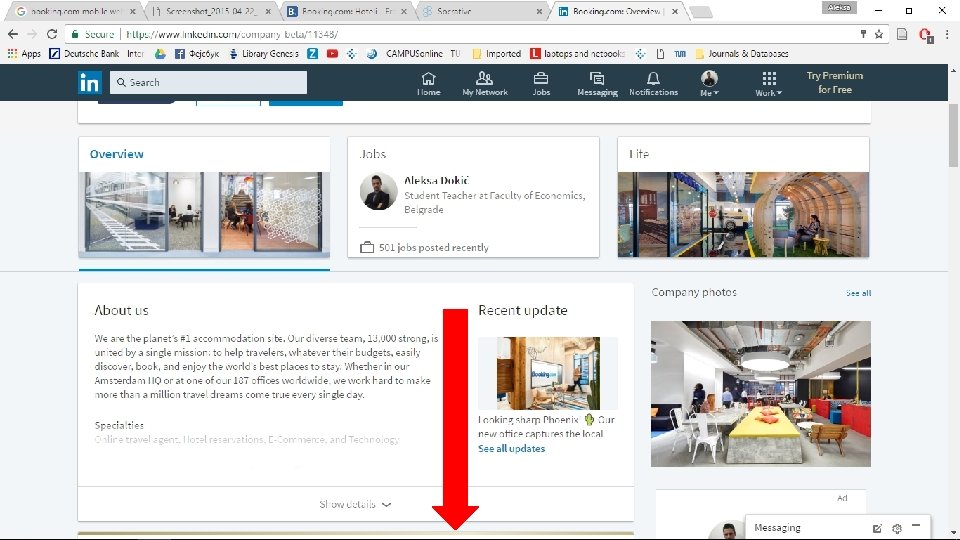Select the Overview tab card
Screen dimensions: 960x540
204,197
